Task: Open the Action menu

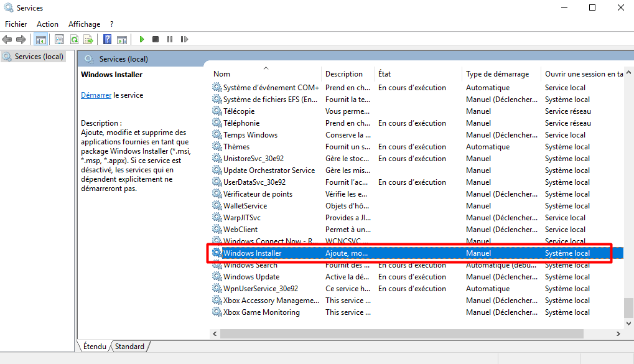Action: coord(47,24)
